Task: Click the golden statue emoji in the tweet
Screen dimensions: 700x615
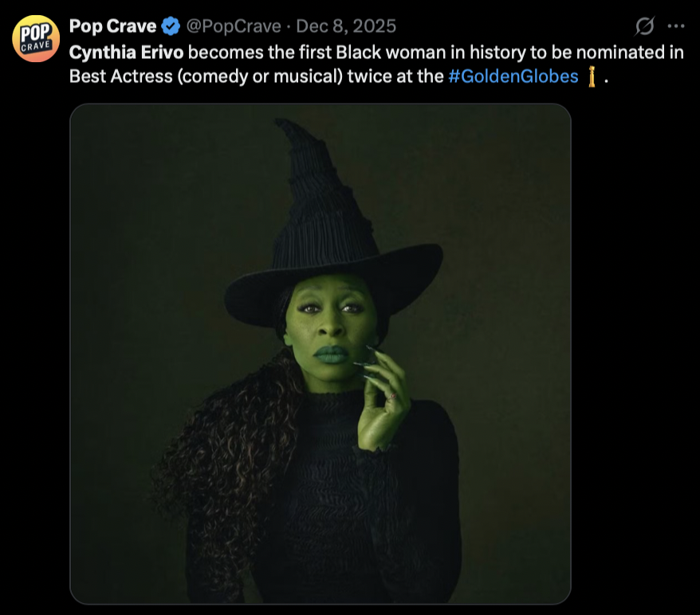Action: [592, 77]
